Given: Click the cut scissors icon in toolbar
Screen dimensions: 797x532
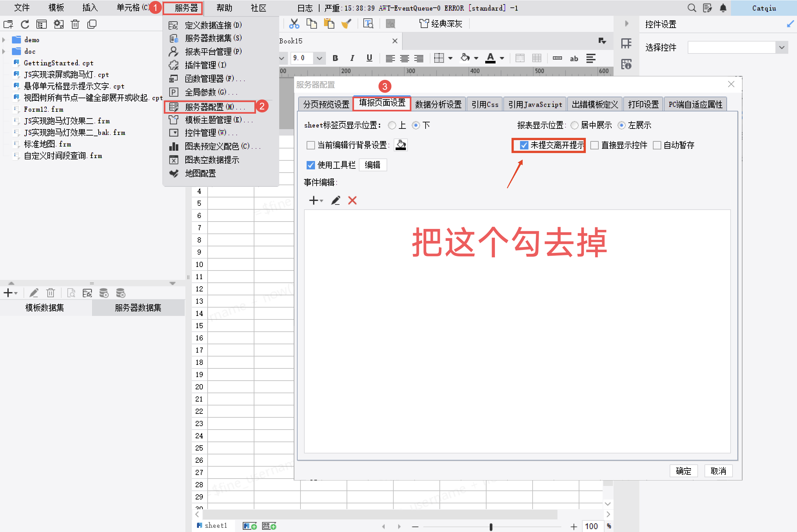Looking at the screenshot, I should (x=294, y=24).
